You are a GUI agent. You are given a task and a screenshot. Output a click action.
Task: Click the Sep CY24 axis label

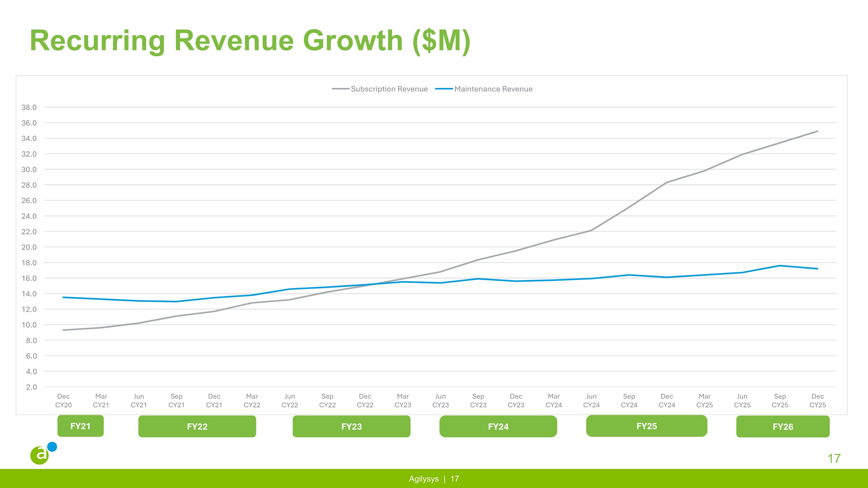tap(629, 400)
